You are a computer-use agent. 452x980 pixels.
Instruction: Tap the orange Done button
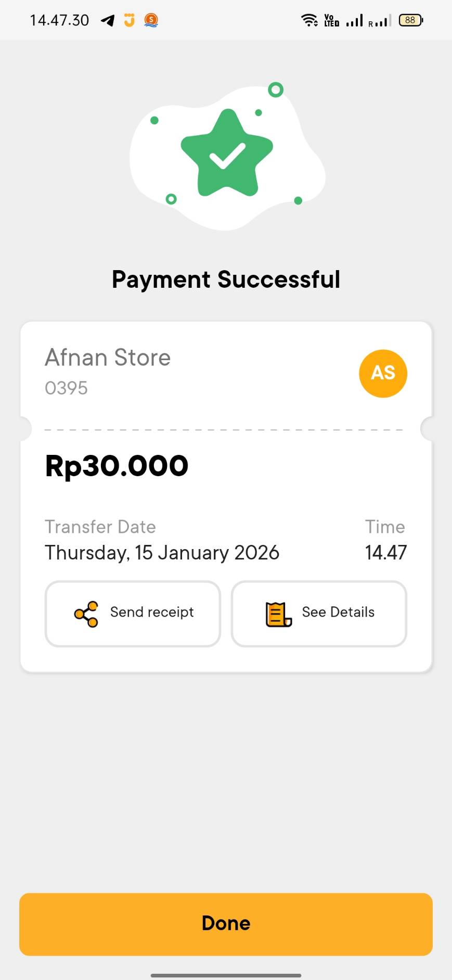point(226,924)
